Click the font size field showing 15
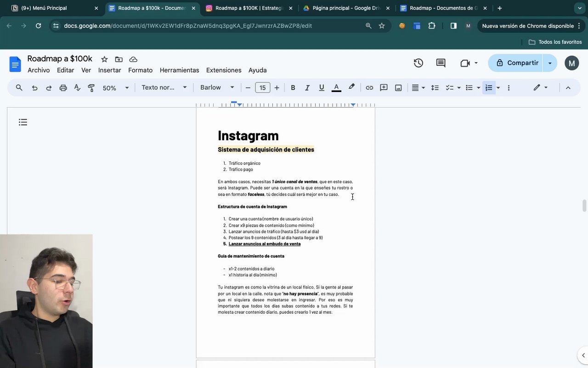 pos(262,87)
